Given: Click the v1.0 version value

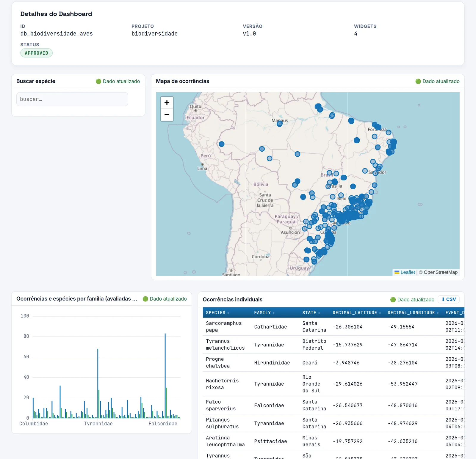Looking at the screenshot, I should click(249, 34).
